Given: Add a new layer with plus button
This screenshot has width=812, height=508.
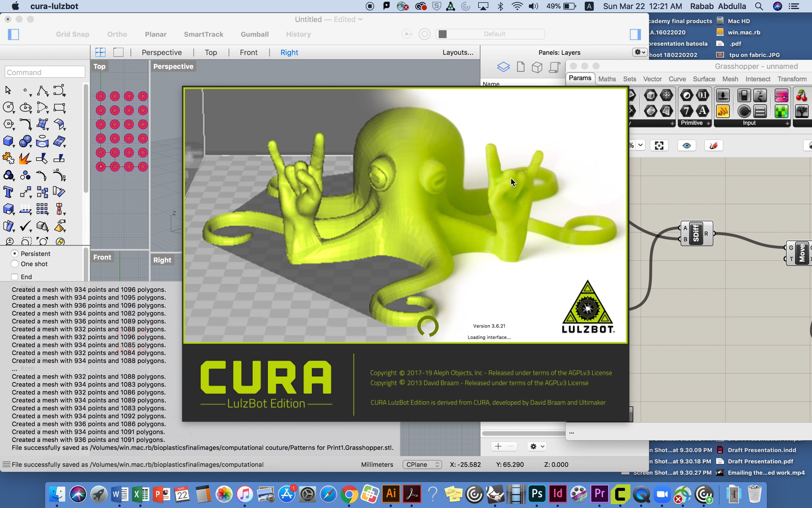Looking at the screenshot, I should coord(498,446).
